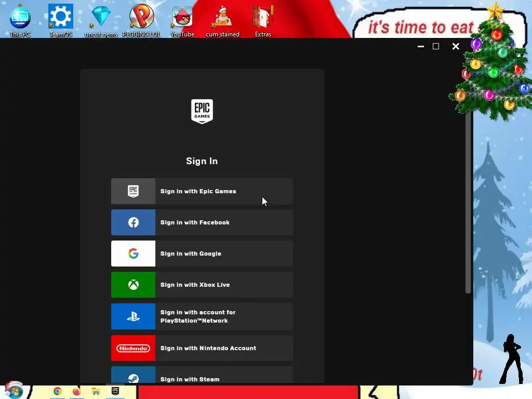Open Firefox from the taskbar
This screenshot has width=532, height=399.
coord(77,392)
